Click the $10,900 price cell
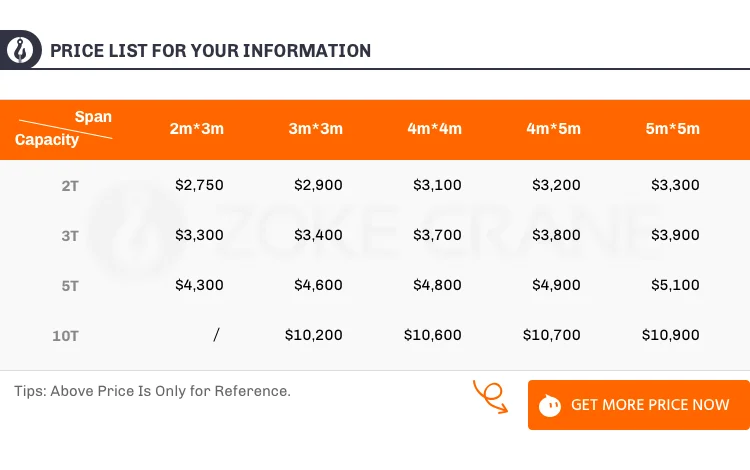750x470 pixels. point(670,335)
